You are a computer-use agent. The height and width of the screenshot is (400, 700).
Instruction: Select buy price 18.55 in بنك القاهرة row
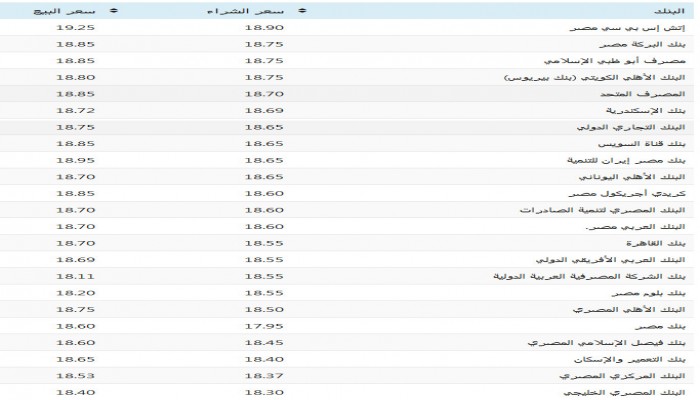pyautogui.click(x=264, y=243)
